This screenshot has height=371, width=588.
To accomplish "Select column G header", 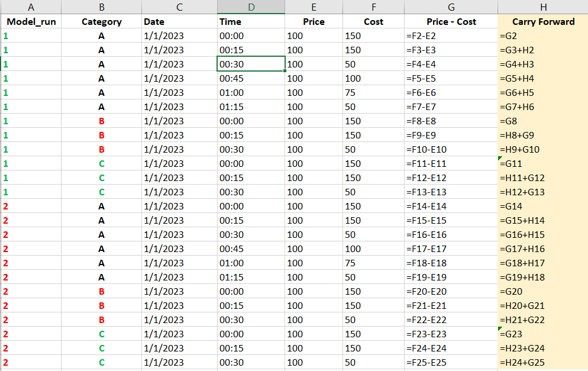I will click(451, 7).
